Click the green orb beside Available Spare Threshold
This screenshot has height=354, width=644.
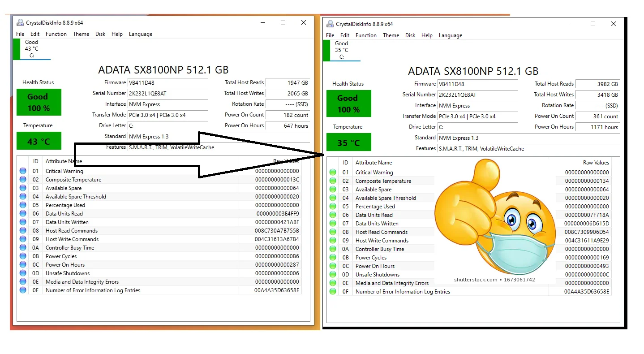point(333,198)
